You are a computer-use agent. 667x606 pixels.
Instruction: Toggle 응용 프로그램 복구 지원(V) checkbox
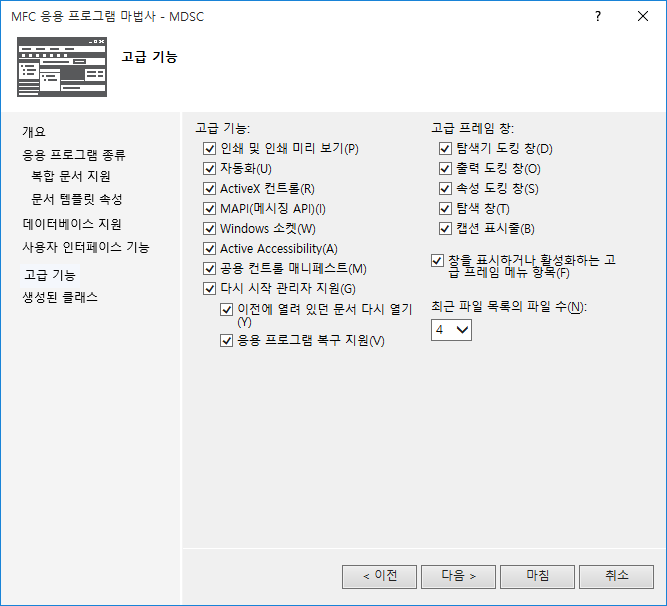pyautogui.click(x=226, y=341)
